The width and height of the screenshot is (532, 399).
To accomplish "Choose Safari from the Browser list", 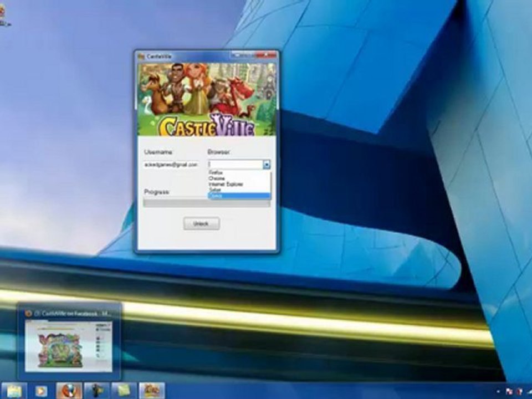I will point(239,190).
